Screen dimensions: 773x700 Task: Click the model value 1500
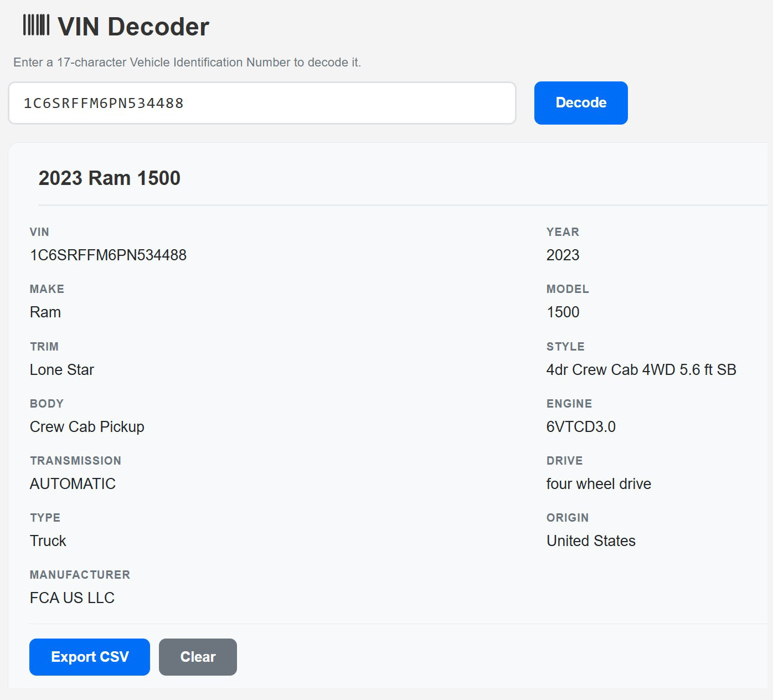[563, 312]
